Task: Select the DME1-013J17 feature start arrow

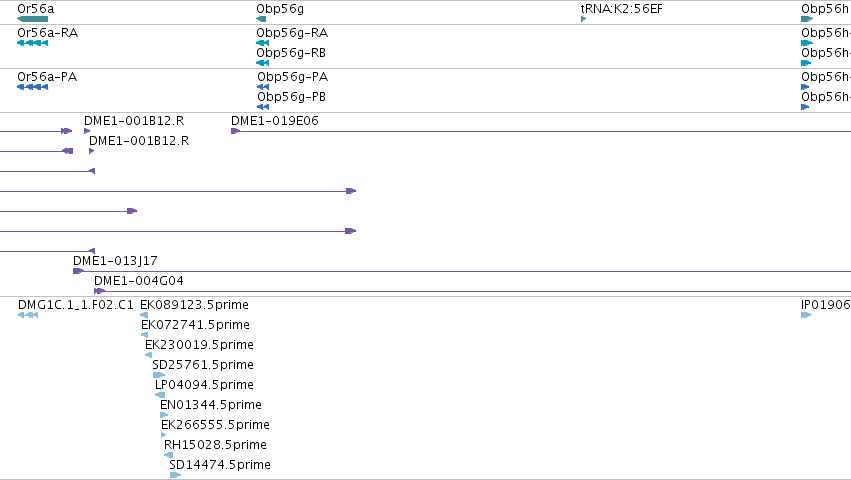Action: click(x=78, y=271)
